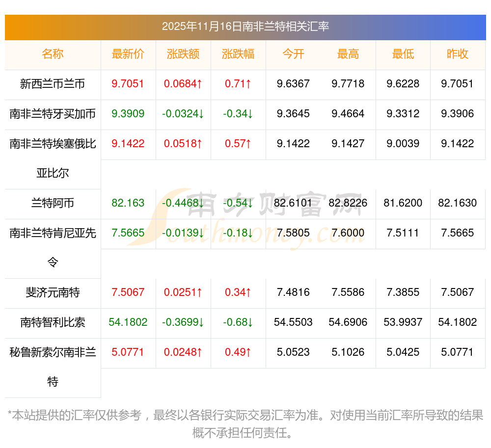Image resolution: width=491 pixels, height=448 pixels.
Task: Click the title 2025年11月16日南非兰特相关汇率
Action: pyautogui.click(x=245, y=26)
